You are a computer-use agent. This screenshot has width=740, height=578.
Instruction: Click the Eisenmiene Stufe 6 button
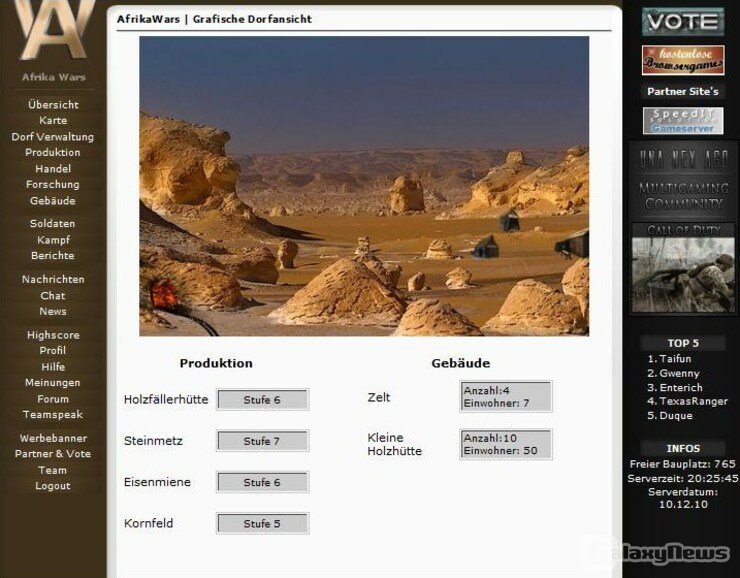pyautogui.click(x=262, y=482)
